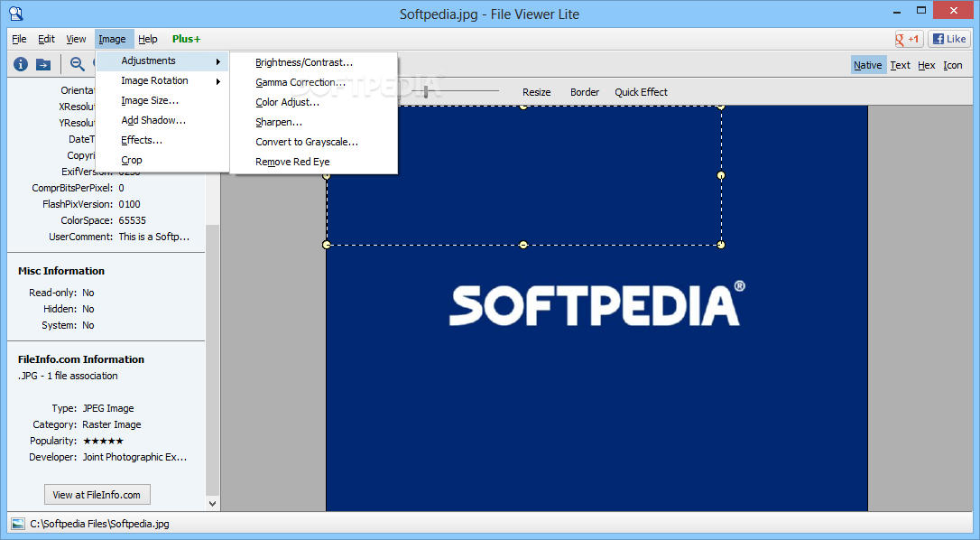Click the Popularity star rating
980x540 pixels.
click(x=103, y=441)
